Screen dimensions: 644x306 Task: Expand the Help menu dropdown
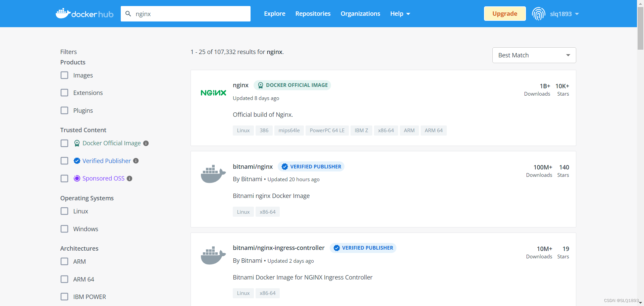[400, 14]
